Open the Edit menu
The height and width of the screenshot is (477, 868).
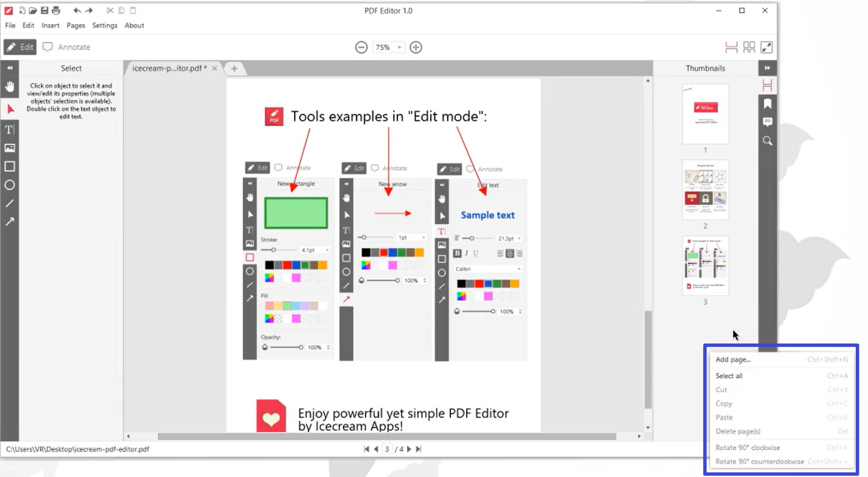pyautogui.click(x=28, y=25)
